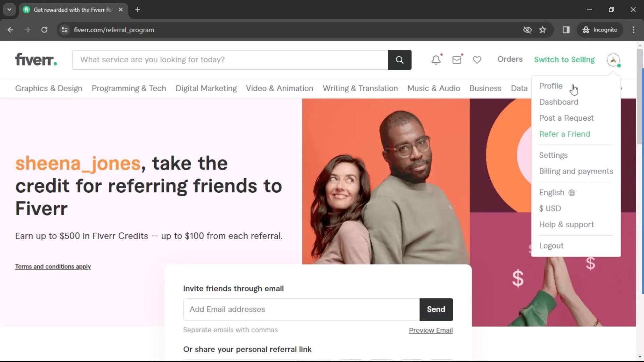Viewport: 644px width, 362px height.
Task: Select Refer a Friend menu item
Action: point(565,134)
